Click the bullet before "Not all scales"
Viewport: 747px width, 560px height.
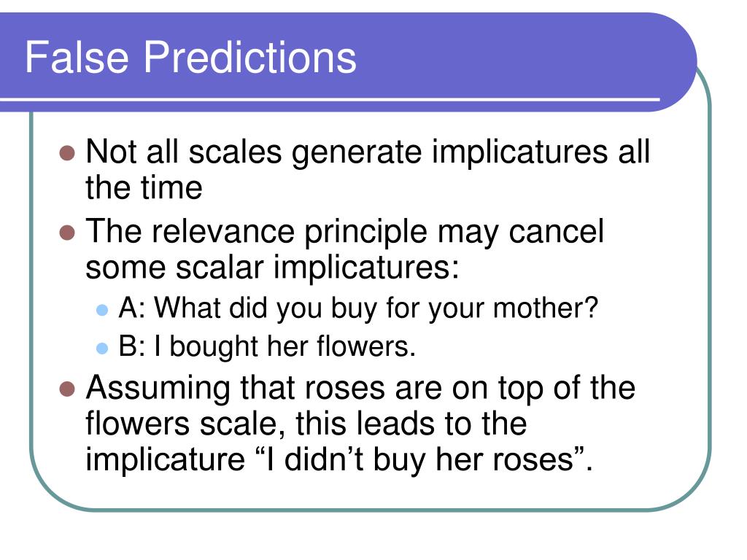[67, 154]
